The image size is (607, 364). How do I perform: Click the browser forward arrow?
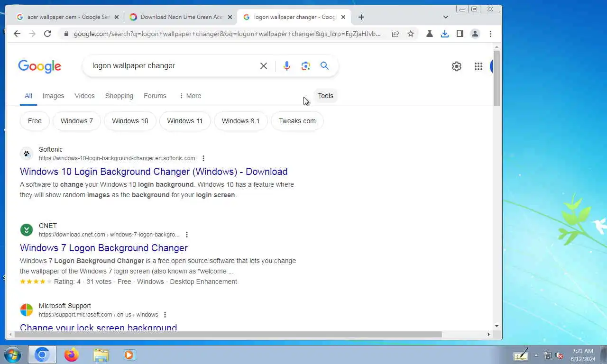[x=32, y=34]
